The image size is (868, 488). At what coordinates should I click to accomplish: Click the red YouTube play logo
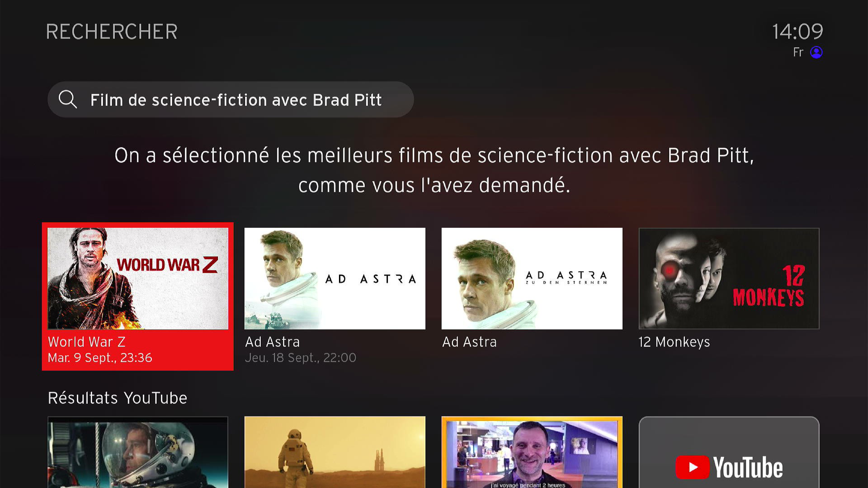tap(693, 467)
